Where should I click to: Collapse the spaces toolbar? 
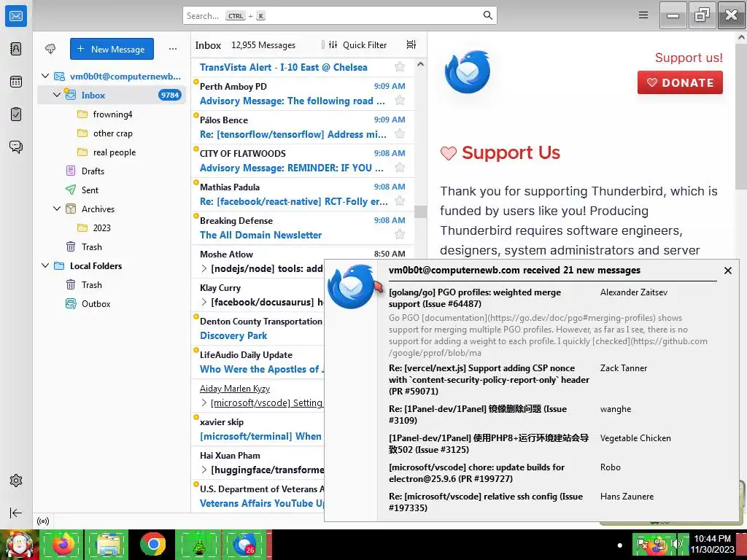[16, 513]
